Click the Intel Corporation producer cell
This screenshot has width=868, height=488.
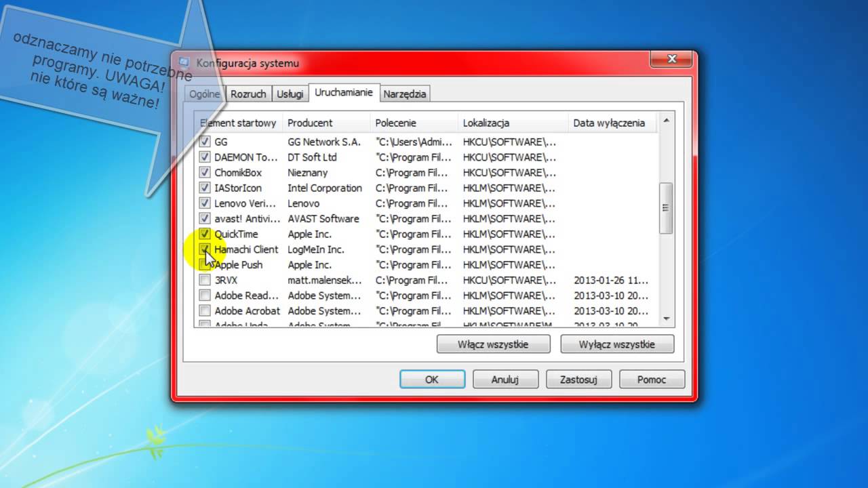(x=325, y=188)
